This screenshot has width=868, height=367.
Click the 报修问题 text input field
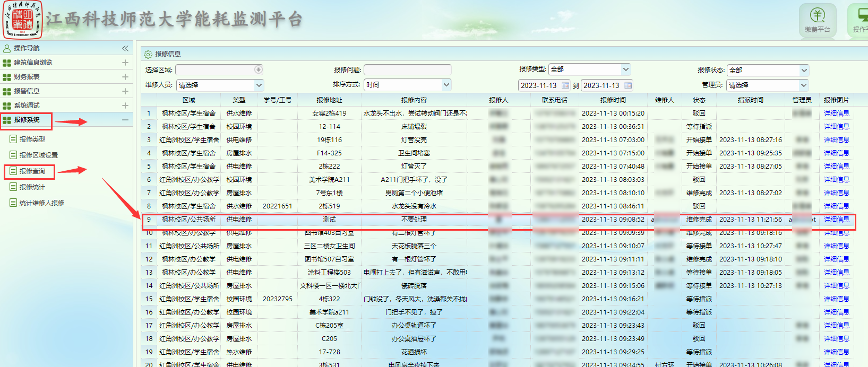click(x=407, y=69)
